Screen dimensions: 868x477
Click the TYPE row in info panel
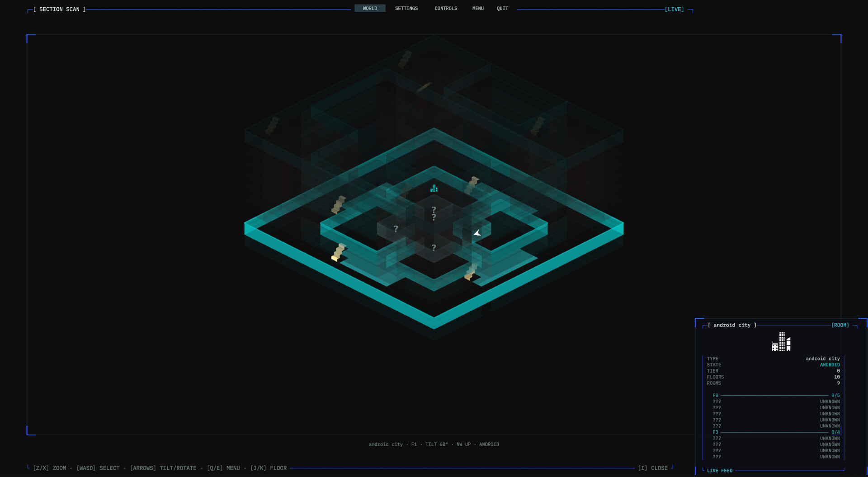(x=773, y=359)
